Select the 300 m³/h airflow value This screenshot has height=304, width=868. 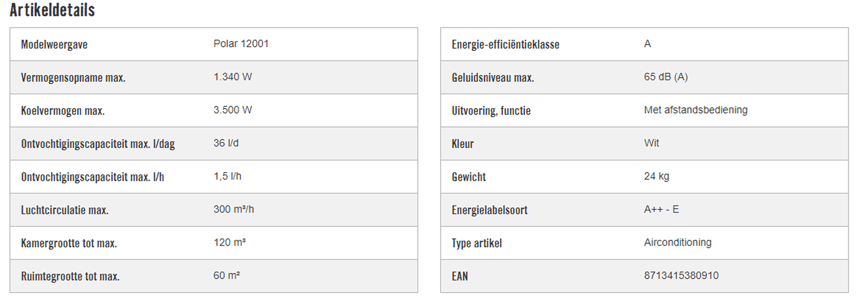tap(234, 209)
